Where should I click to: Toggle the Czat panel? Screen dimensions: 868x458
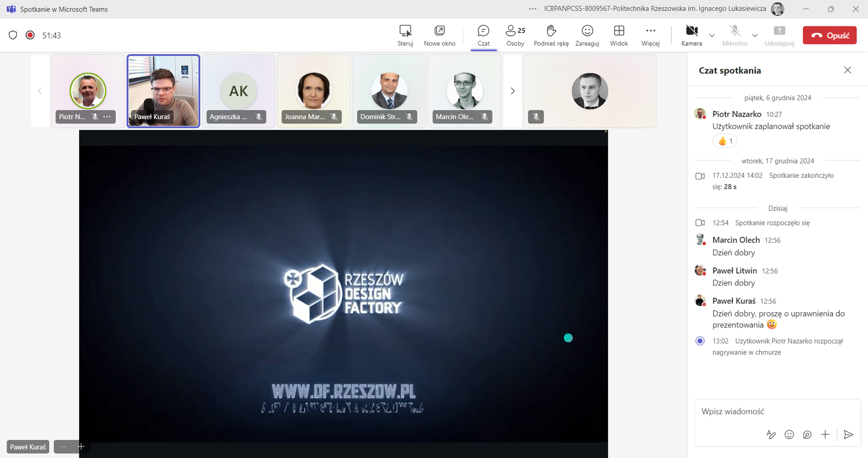(483, 35)
